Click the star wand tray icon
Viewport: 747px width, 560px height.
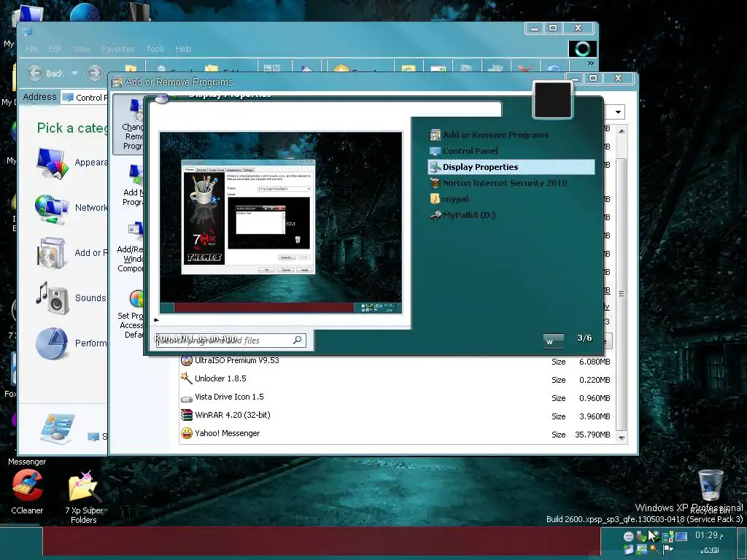point(654,549)
